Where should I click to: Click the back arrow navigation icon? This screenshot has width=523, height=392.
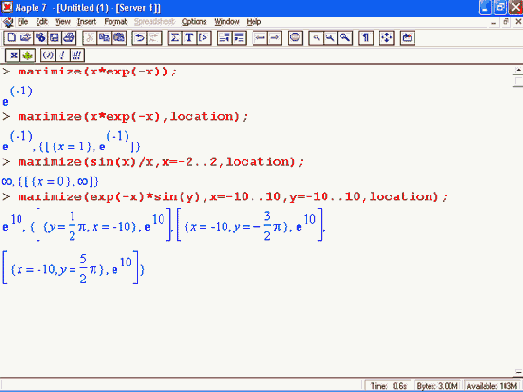[259, 38]
